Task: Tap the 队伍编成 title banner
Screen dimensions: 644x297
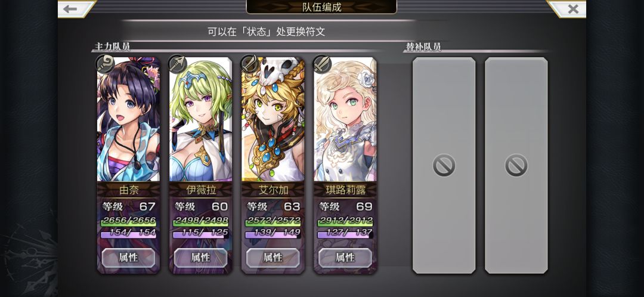Action: point(321,7)
